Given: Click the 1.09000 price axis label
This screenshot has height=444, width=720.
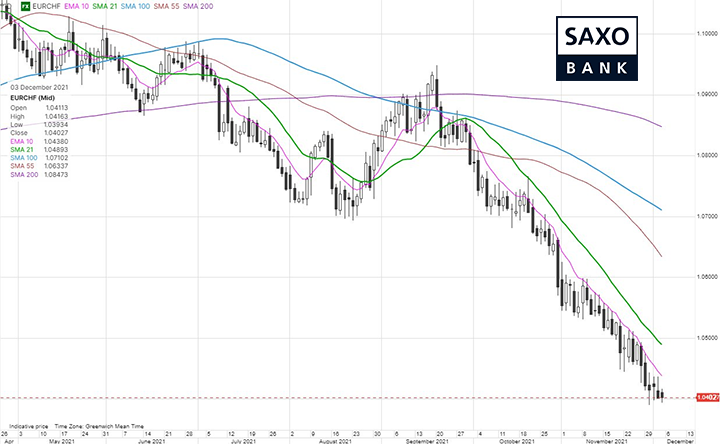Looking at the screenshot, I should click(707, 94).
